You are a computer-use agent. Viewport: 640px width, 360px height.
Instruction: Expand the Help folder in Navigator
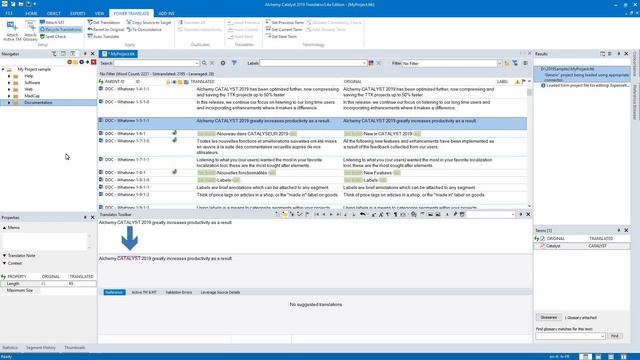(x=9, y=76)
